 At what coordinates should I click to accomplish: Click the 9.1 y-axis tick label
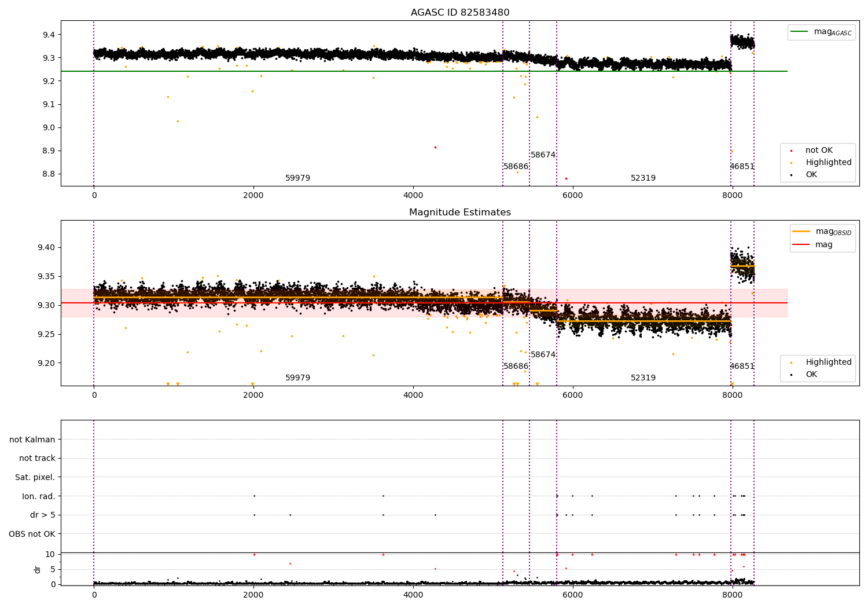coord(49,105)
